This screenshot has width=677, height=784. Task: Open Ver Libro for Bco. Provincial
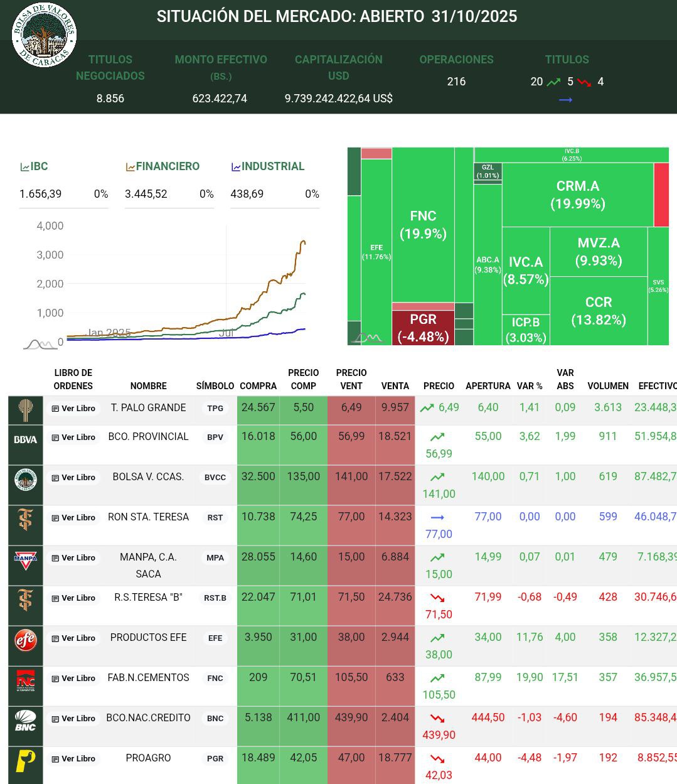(73, 438)
